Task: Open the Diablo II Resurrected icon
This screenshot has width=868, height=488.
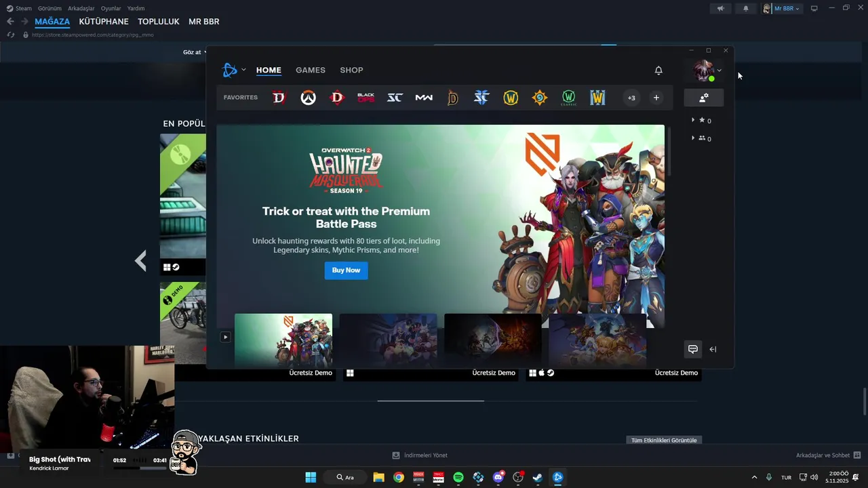Action: coord(453,98)
